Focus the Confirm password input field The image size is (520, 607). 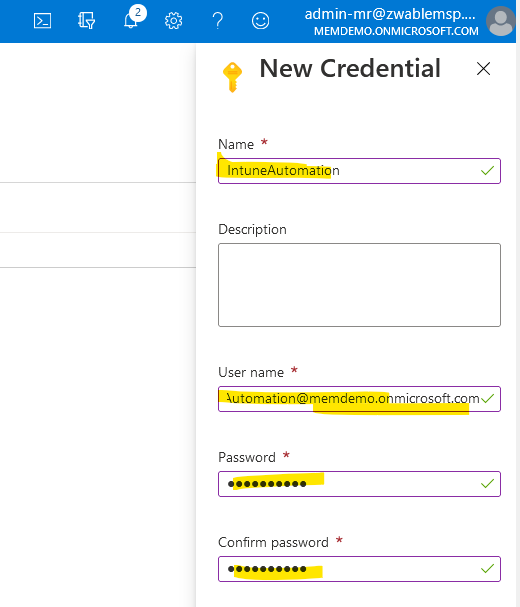click(359, 569)
